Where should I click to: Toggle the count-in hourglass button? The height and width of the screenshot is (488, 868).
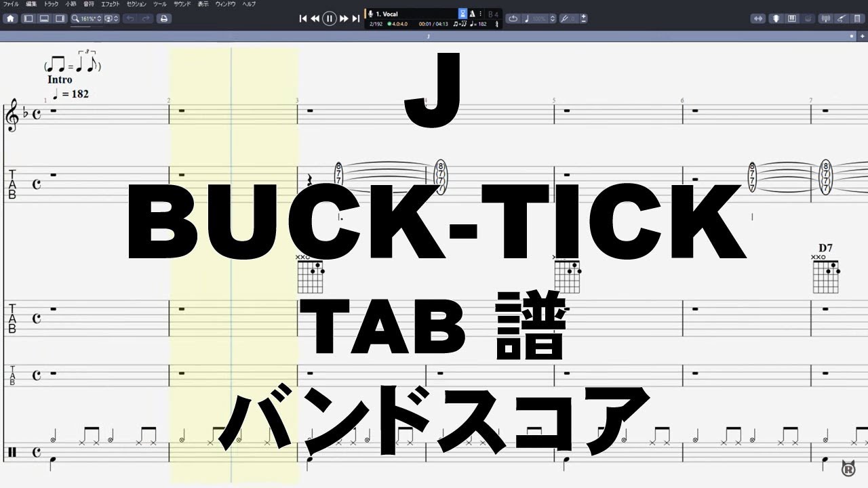[462, 14]
